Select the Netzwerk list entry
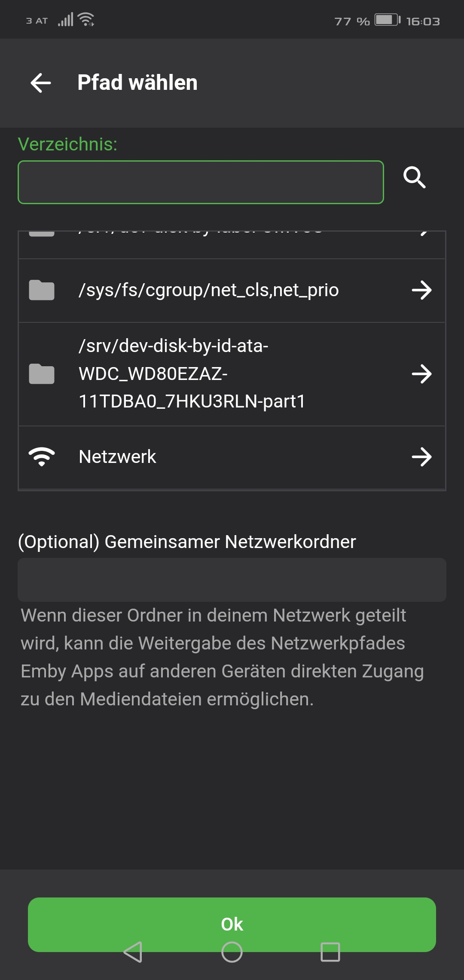The height and width of the screenshot is (980, 464). click(232, 457)
